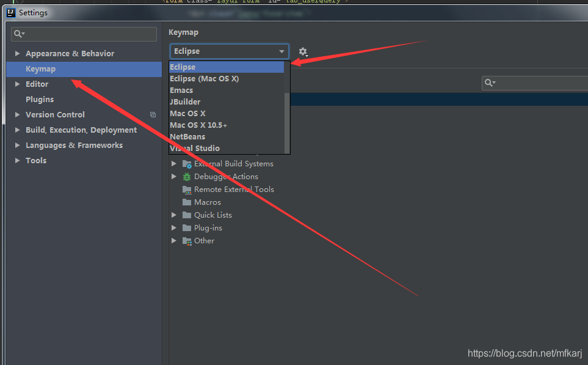Open Tools settings category
The width and height of the screenshot is (588, 365).
pyautogui.click(x=36, y=160)
